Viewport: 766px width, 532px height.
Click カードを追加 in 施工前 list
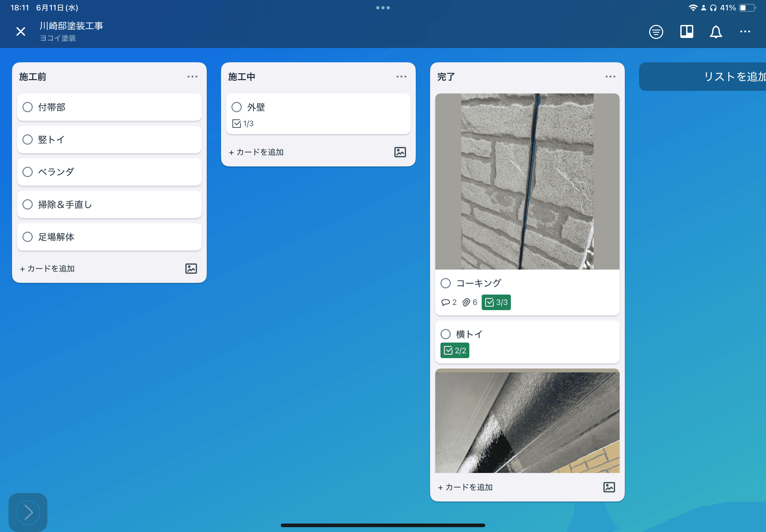pyautogui.click(x=47, y=268)
